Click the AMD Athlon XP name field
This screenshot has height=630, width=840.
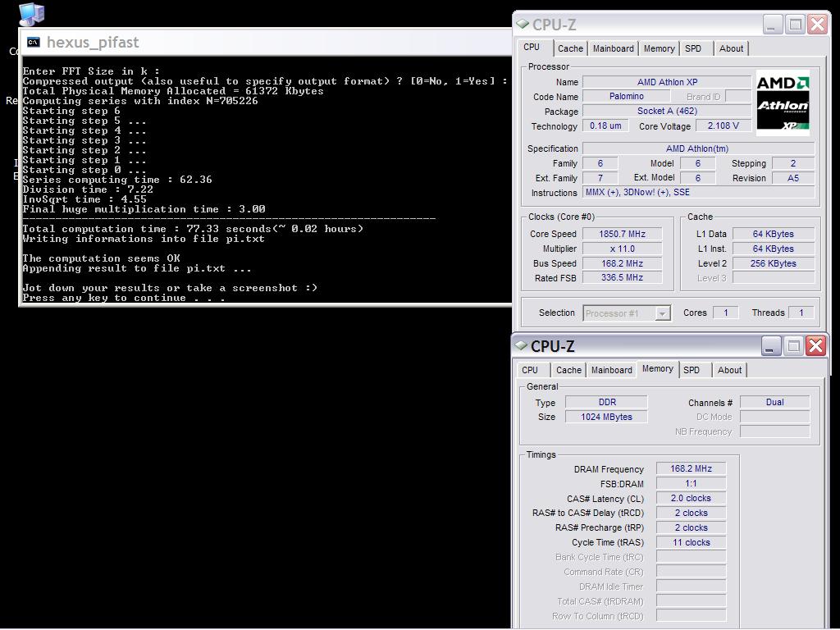(667, 82)
